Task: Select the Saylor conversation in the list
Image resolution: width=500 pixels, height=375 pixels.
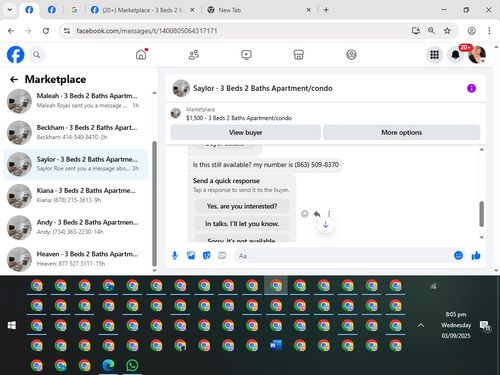Action: point(76,164)
